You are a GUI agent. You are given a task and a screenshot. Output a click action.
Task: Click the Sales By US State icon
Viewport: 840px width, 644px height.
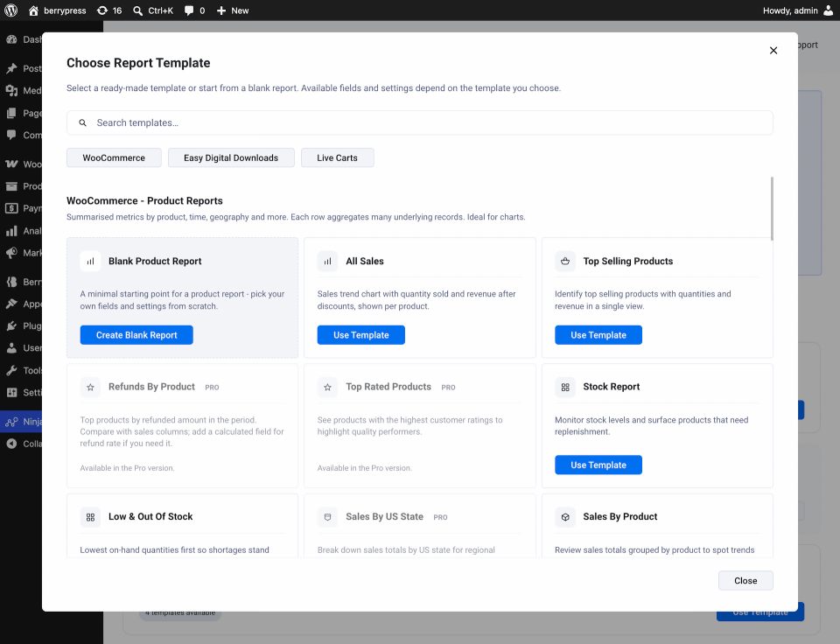tap(328, 517)
